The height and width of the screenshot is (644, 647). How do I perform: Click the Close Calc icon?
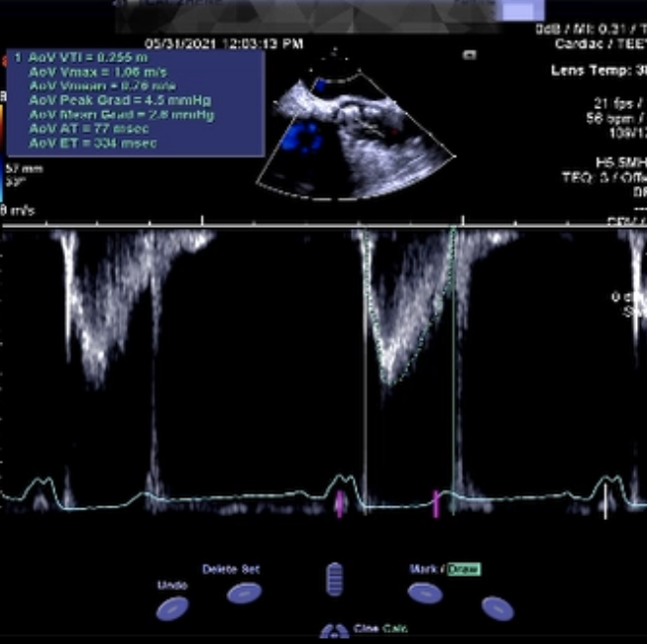(334, 631)
